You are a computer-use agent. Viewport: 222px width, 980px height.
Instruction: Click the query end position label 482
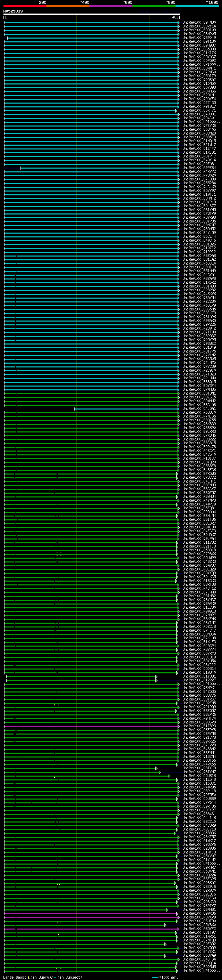(175, 17)
